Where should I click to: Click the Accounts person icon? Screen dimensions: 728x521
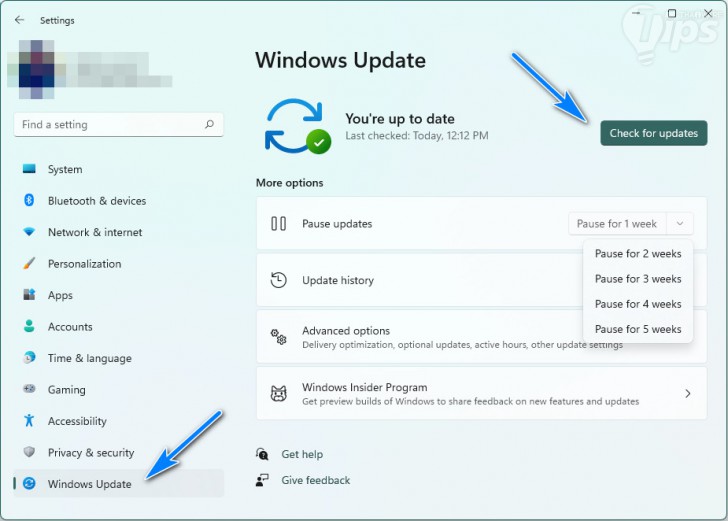tap(29, 326)
